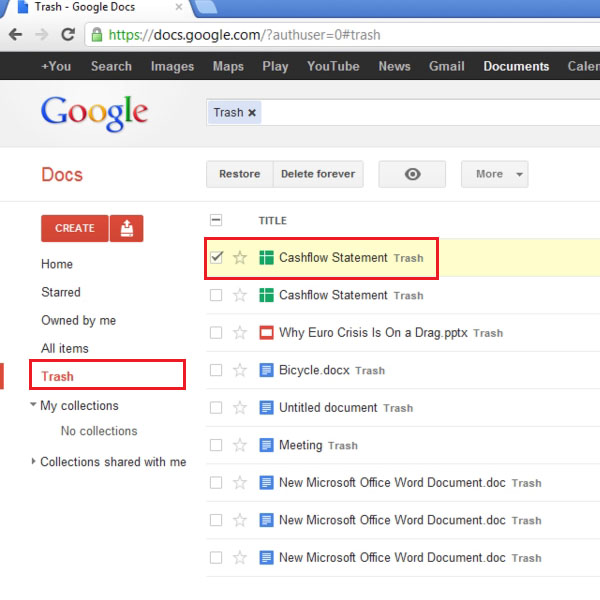
Task: Expand Collections shared with me
Action: [x=33, y=461]
